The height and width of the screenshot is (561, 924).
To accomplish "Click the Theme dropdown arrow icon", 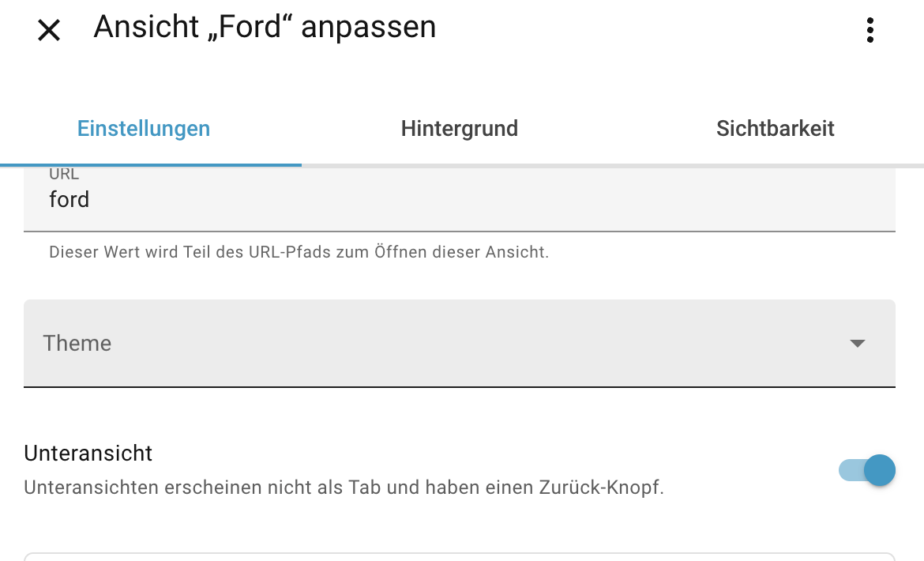I will pos(858,343).
